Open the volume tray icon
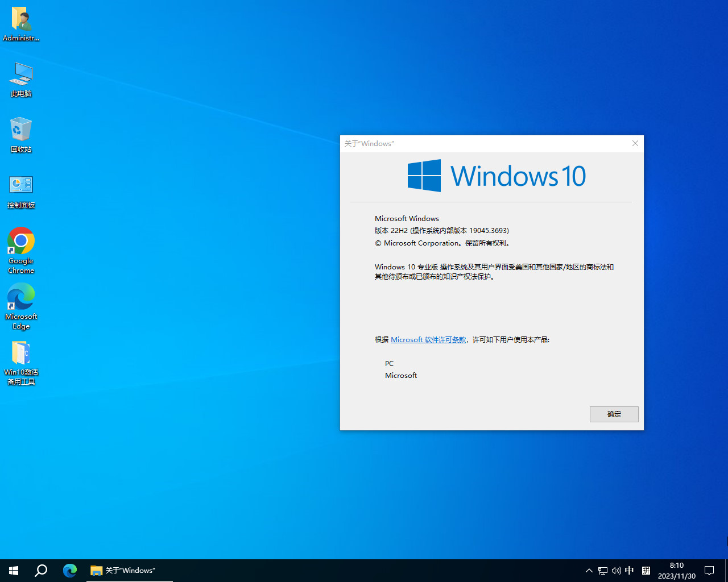 [617, 571]
